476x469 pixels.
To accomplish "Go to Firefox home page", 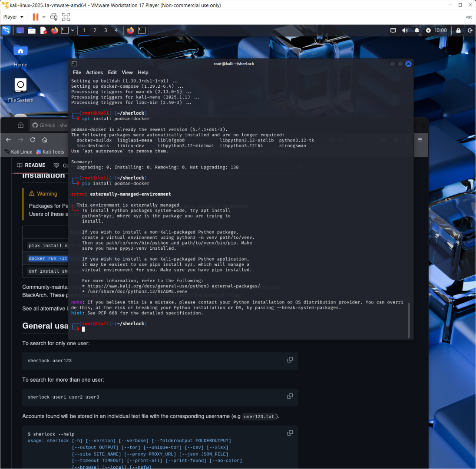I will (x=45, y=140).
